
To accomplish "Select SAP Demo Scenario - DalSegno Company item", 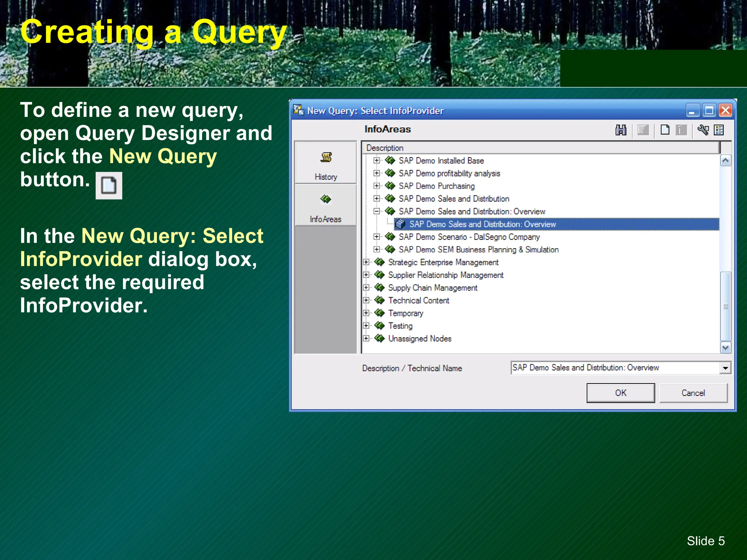I will 469,237.
